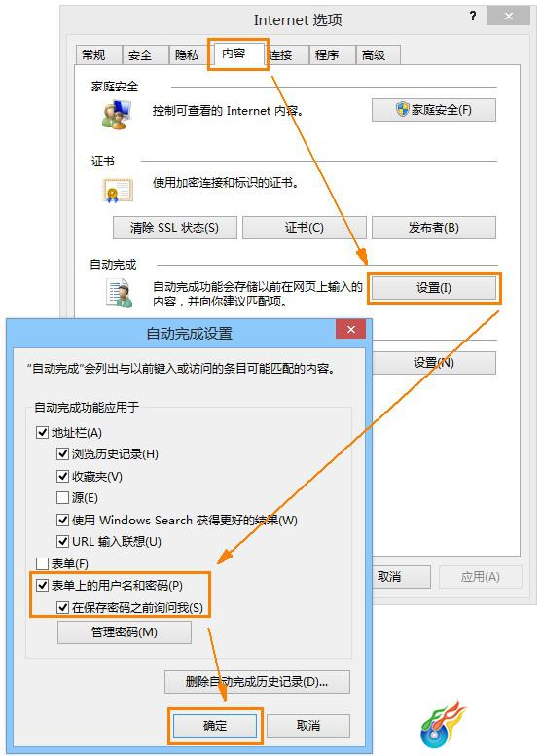Toggle 在保存密码之前询问我(S) checkbox
Image resolution: width=541 pixels, height=756 pixels.
[x=62, y=607]
